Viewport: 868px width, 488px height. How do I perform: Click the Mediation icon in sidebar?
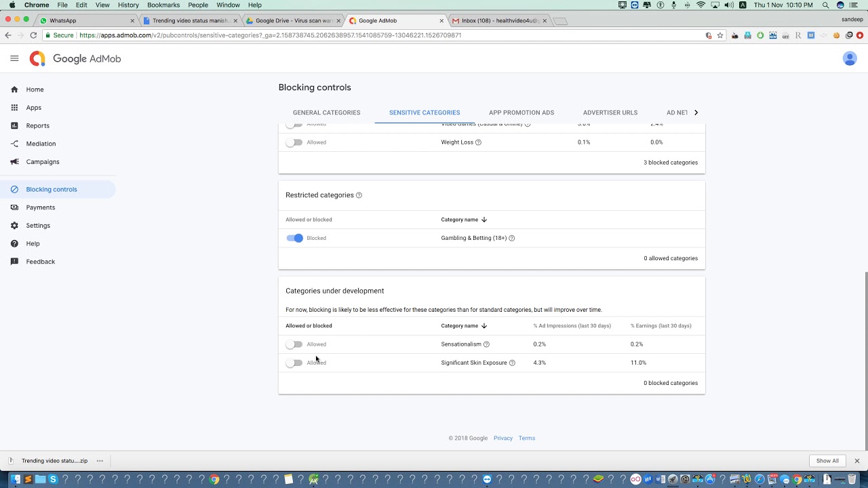point(14,144)
